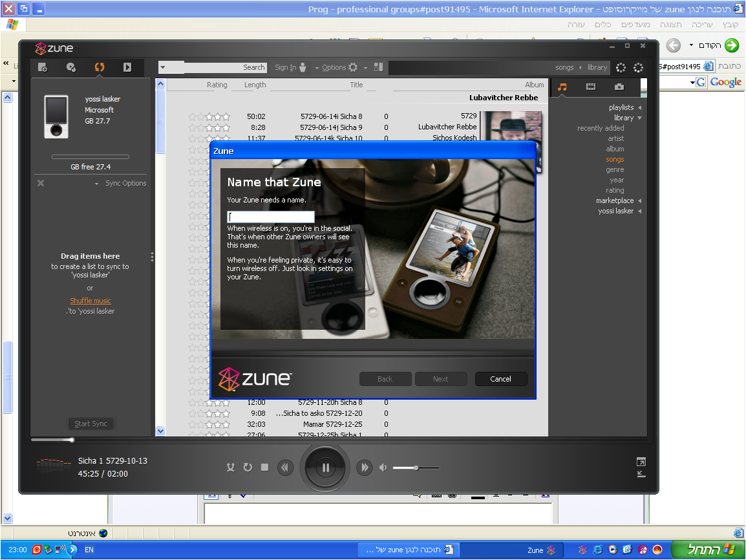Click the Zune name input field

[x=271, y=217]
